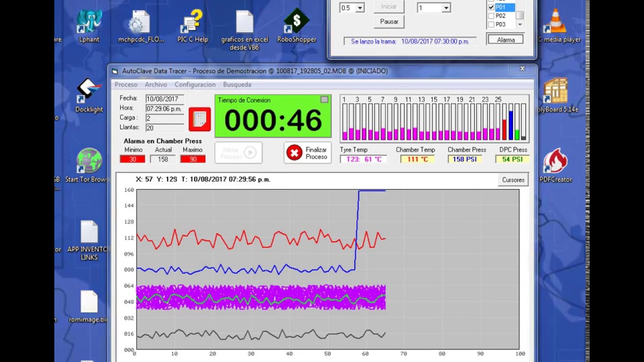Click the red Minimo alarm value 30
The image size is (644, 362).
pyautogui.click(x=132, y=159)
